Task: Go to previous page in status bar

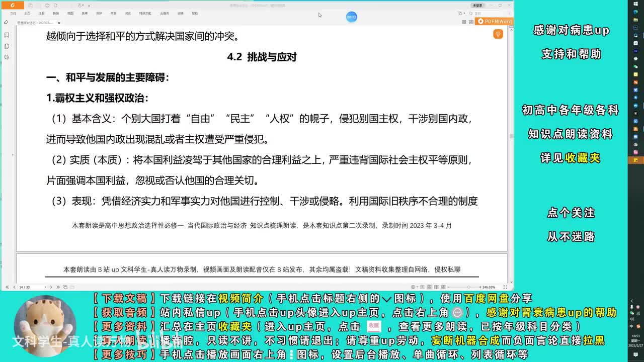Action: (x=14, y=287)
